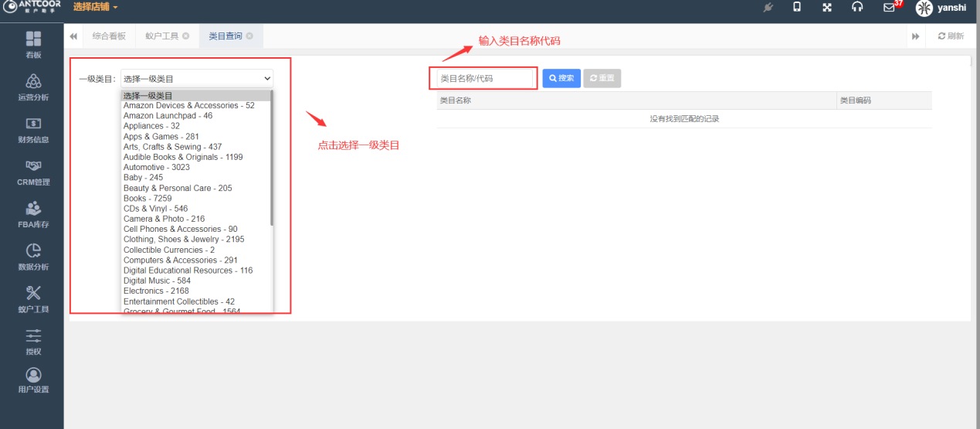Click the 重置 reset button
980x429 pixels.
[x=602, y=78]
